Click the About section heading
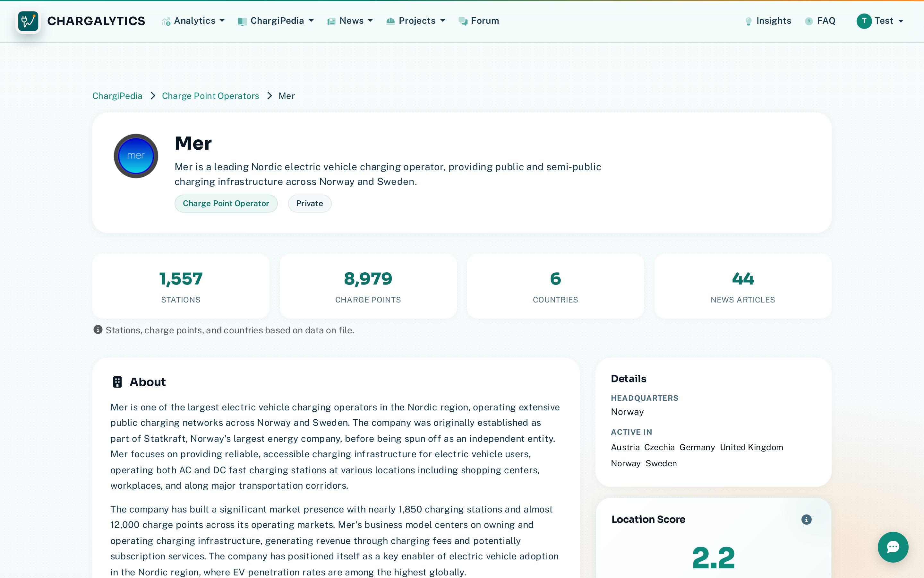924x578 pixels. pyautogui.click(x=148, y=382)
